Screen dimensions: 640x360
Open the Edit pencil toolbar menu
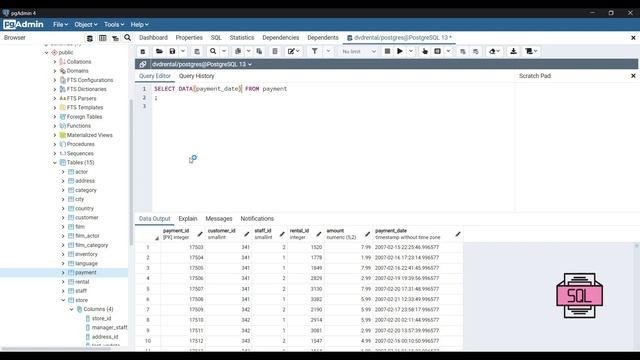(293, 51)
